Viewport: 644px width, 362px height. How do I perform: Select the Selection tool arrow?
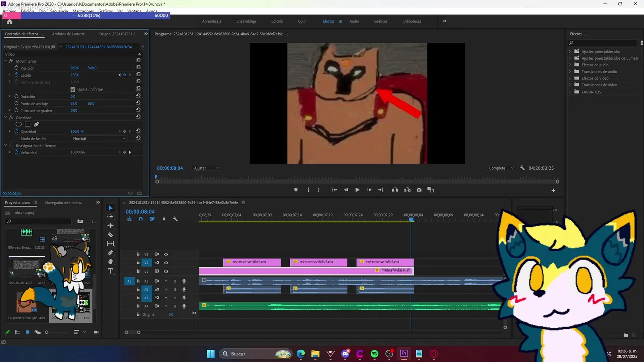click(110, 208)
